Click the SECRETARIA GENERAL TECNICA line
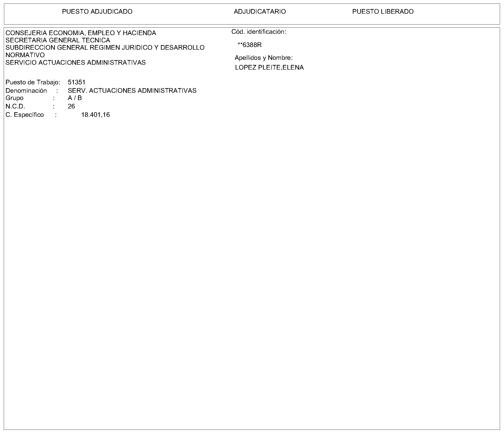504x432 pixels. click(58, 40)
